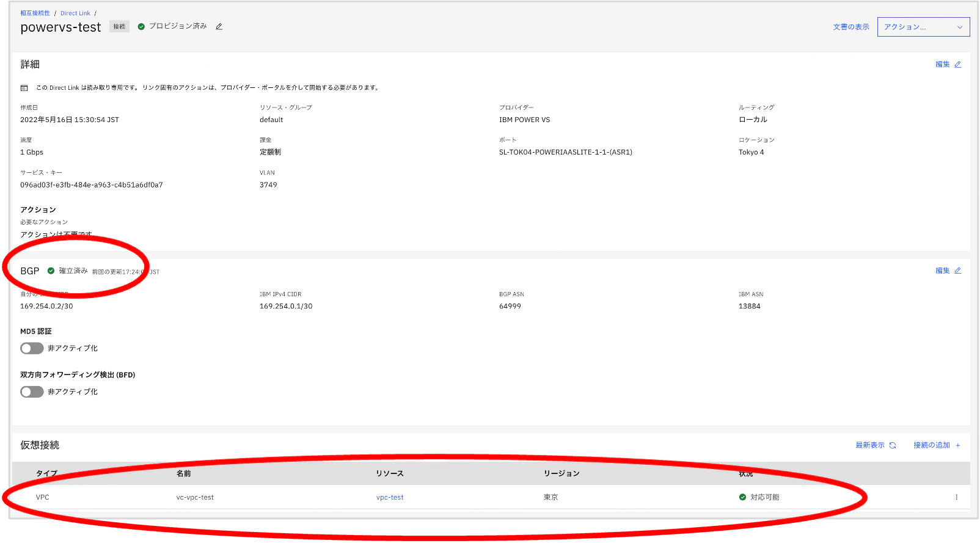Click the port value SL-TOK04-POWERIAASLITE-1-1-(ASR1)

coord(566,152)
